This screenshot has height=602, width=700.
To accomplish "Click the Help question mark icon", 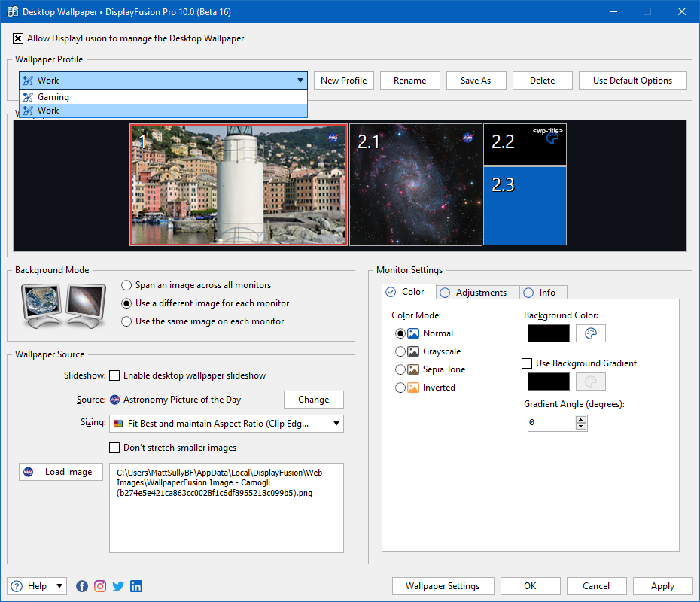I will pyautogui.click(x=17, y=586).
